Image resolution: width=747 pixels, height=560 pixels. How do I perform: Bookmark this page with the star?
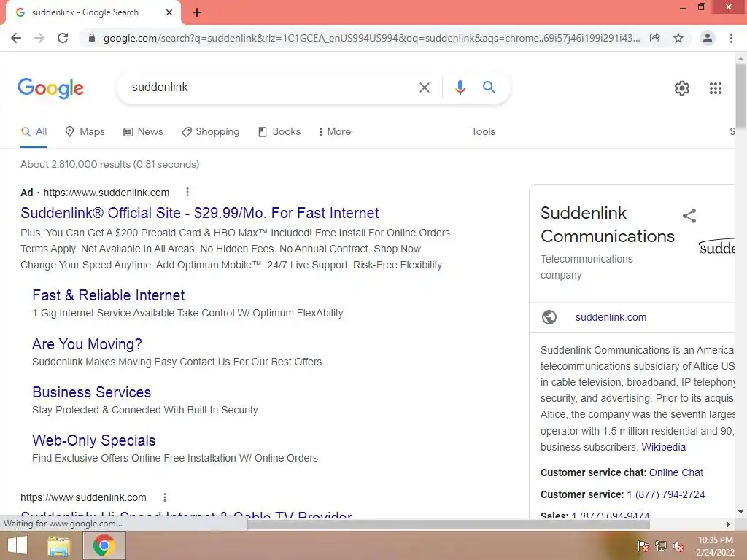coord(678,38)
